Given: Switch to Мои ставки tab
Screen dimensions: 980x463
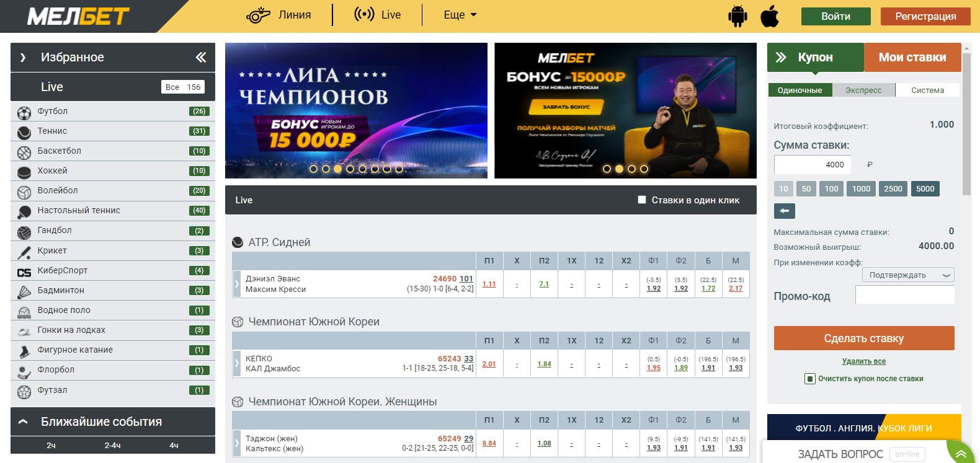Looking at the screenshot, I should [x=912, y=57].
